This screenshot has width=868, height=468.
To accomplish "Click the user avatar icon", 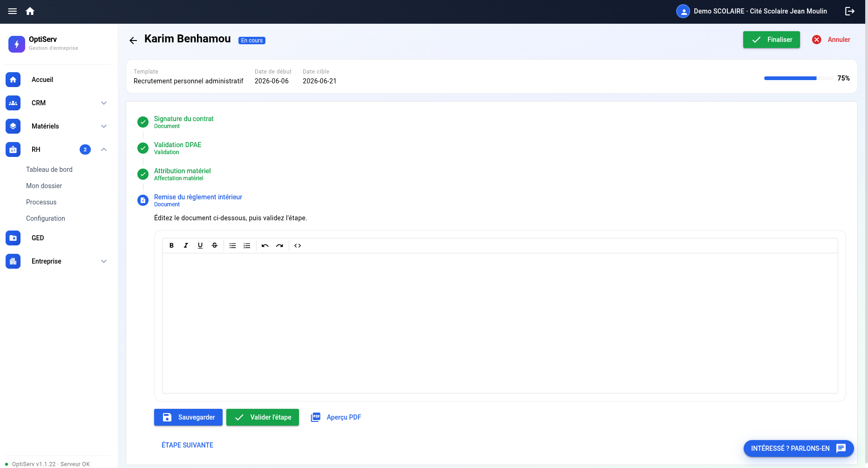I will tap(683, 11).
